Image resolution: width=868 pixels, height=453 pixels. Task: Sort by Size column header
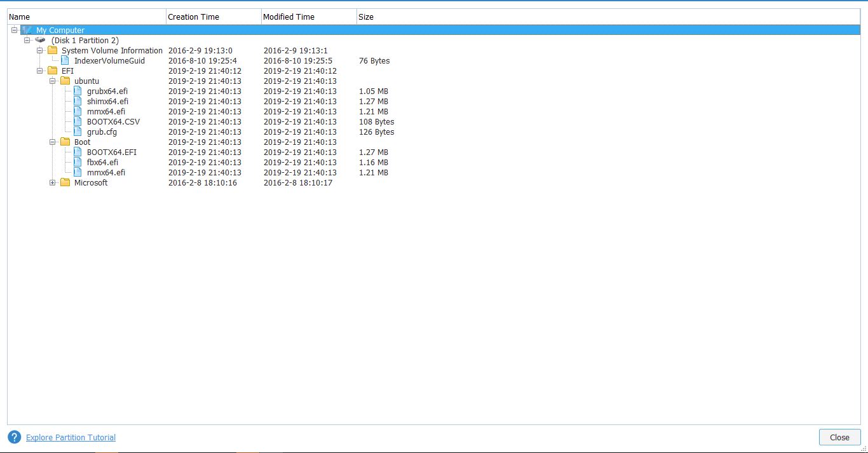[x=366, y=17]
